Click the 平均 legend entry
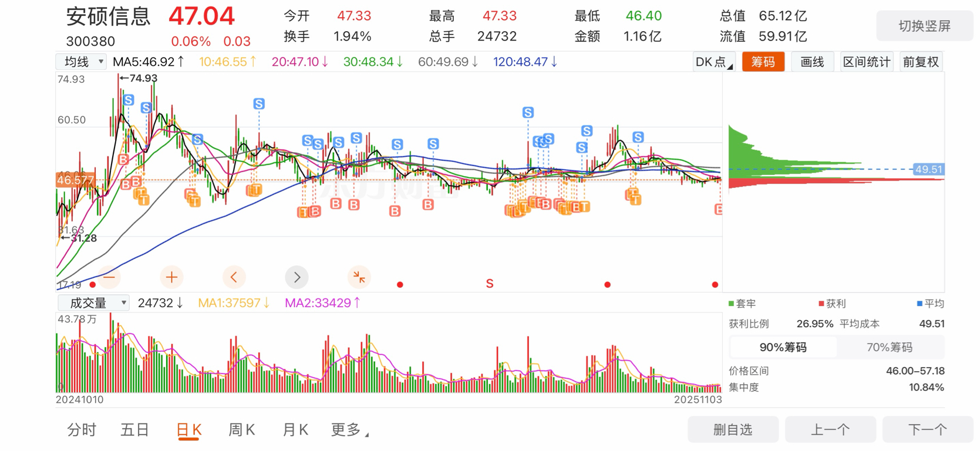Viewport: 980px width, 451px height. [x=931, y=304]
